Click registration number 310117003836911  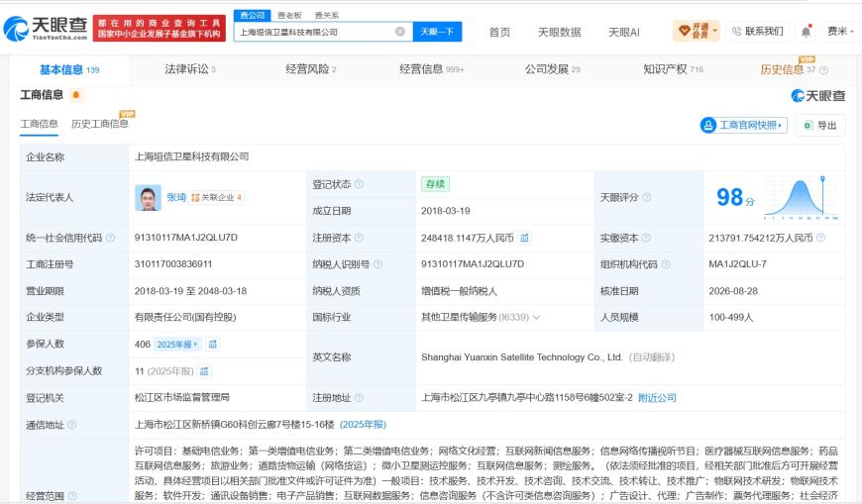point(173,263)
